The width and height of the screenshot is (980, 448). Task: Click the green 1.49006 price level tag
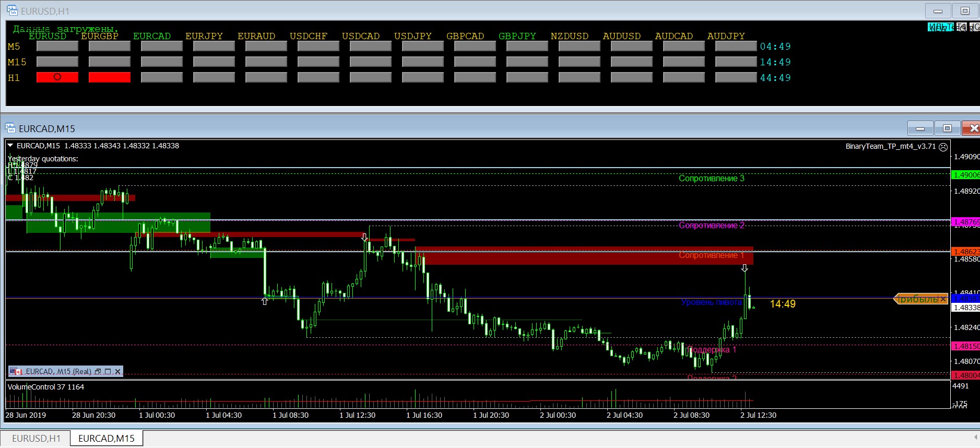(965, 175)
